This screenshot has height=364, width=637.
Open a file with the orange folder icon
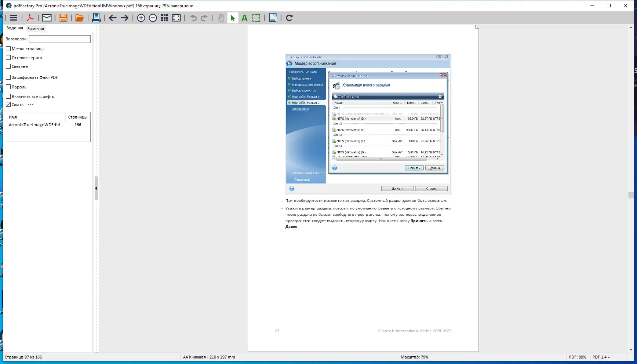coord(79,18)
